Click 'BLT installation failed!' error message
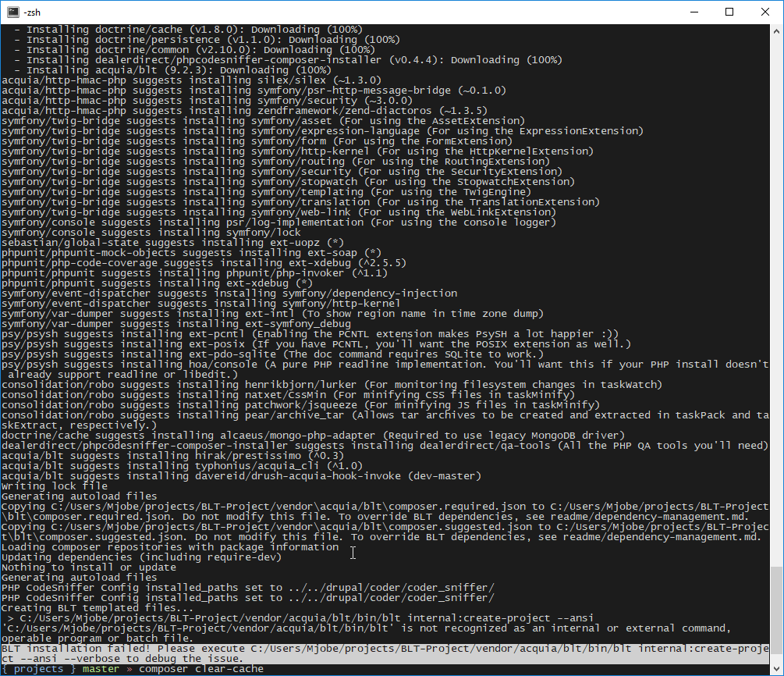This screenshot has width=784, height=676. point(76,649)
